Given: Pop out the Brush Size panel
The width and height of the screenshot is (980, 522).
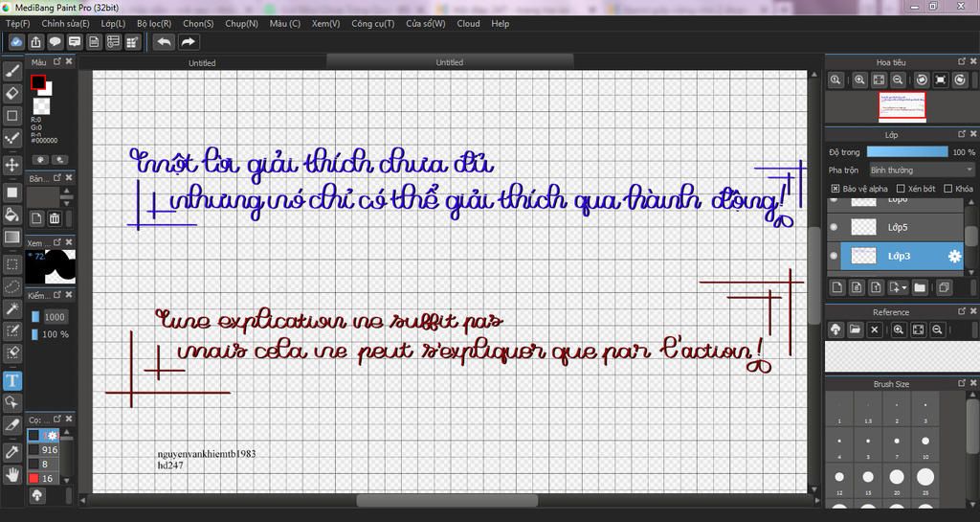Looking at the screenshot, I should [963, 383].
